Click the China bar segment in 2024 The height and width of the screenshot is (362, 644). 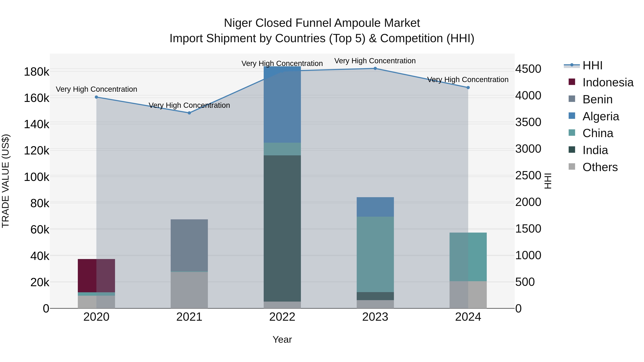[468, 257]
